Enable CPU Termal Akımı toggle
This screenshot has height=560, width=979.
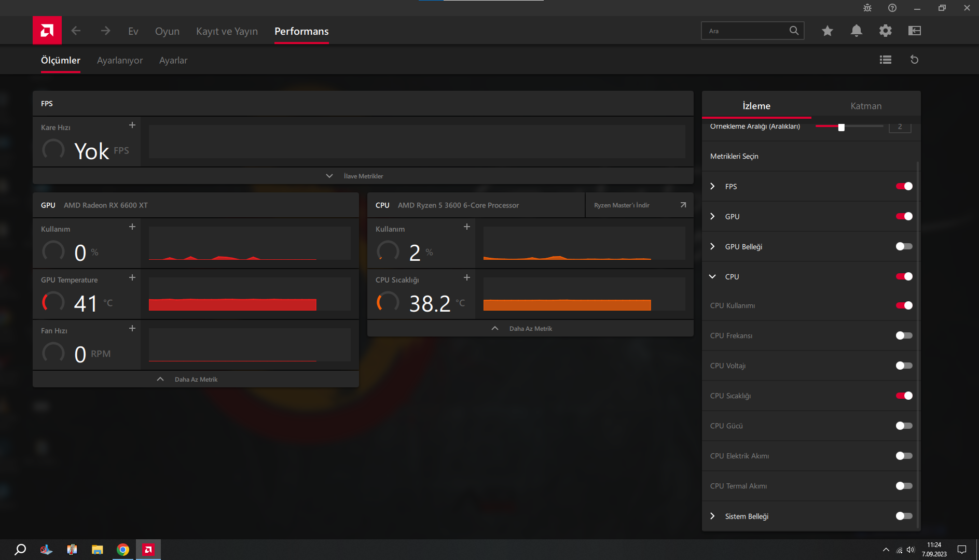click(904, 486)
